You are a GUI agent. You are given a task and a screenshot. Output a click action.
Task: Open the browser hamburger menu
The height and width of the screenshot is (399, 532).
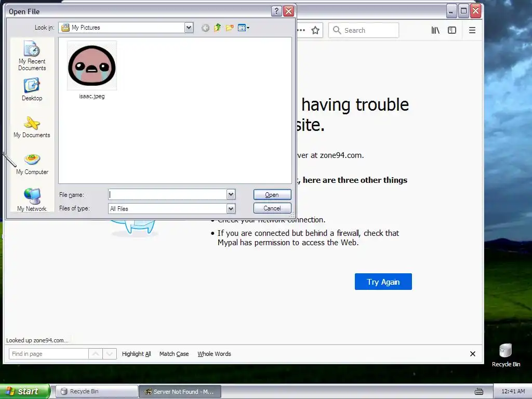coord(472,30)
